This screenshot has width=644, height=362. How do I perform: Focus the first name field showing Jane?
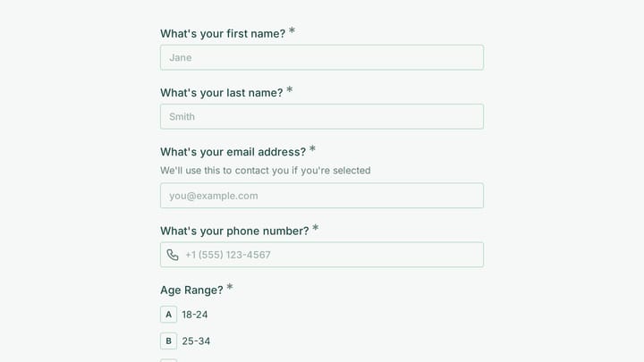322,57
